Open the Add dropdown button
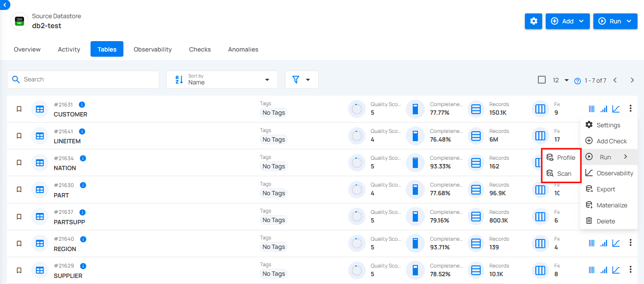This screenshot has height=284, width=644. coord(567,21)
